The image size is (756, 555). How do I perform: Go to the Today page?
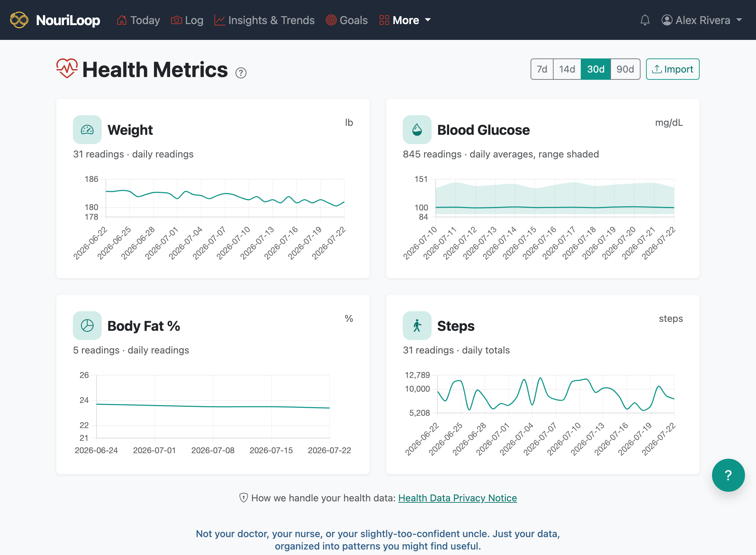138,20
